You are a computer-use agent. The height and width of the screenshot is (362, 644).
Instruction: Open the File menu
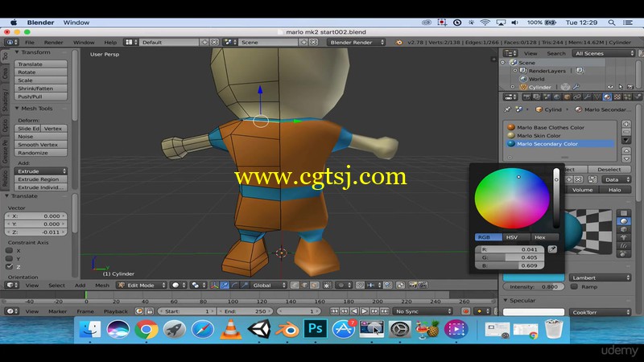coord(30,43)
